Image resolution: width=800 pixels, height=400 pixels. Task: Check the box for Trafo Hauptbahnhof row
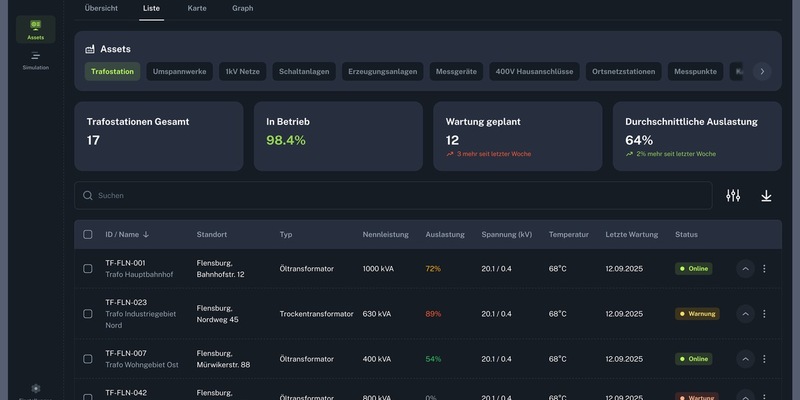88,269
